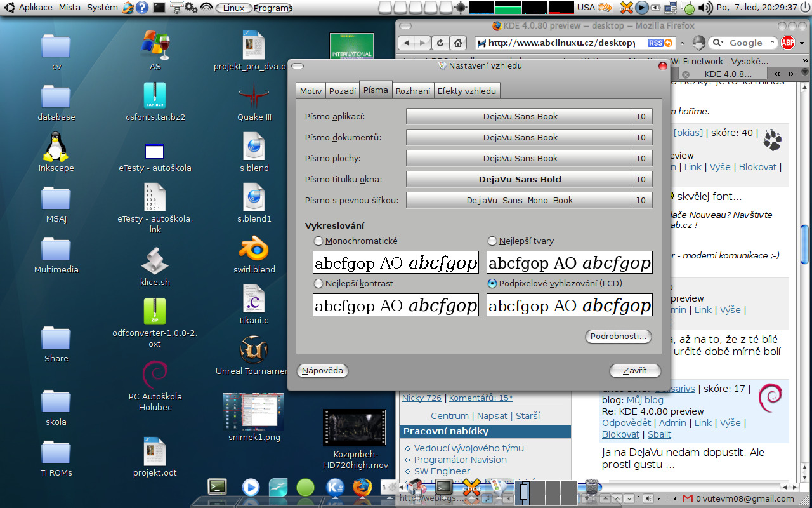812x508 pixels.
Task: Open DejaVu Sans Bold window title font chooser
Action: click(x=520, y=179)
